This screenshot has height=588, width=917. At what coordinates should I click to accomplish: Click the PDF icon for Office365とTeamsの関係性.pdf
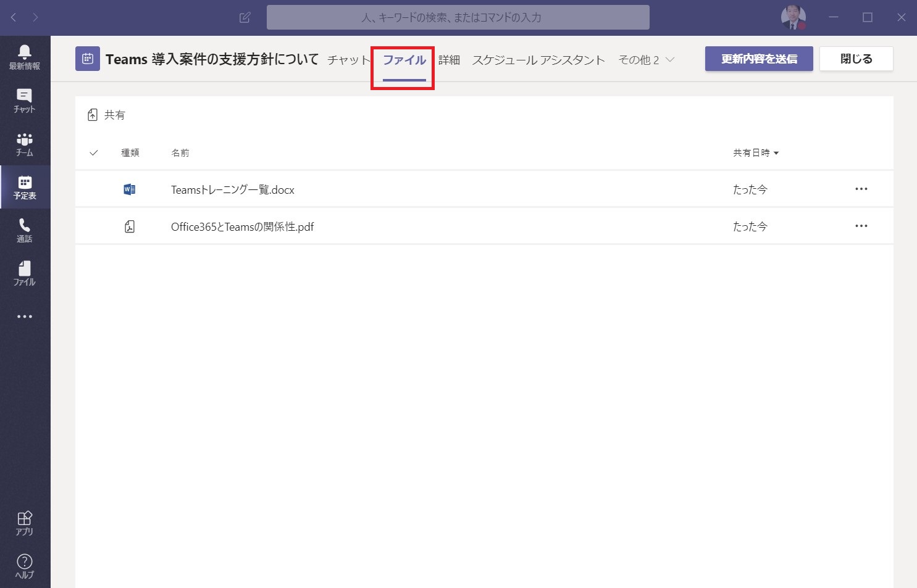129,226
